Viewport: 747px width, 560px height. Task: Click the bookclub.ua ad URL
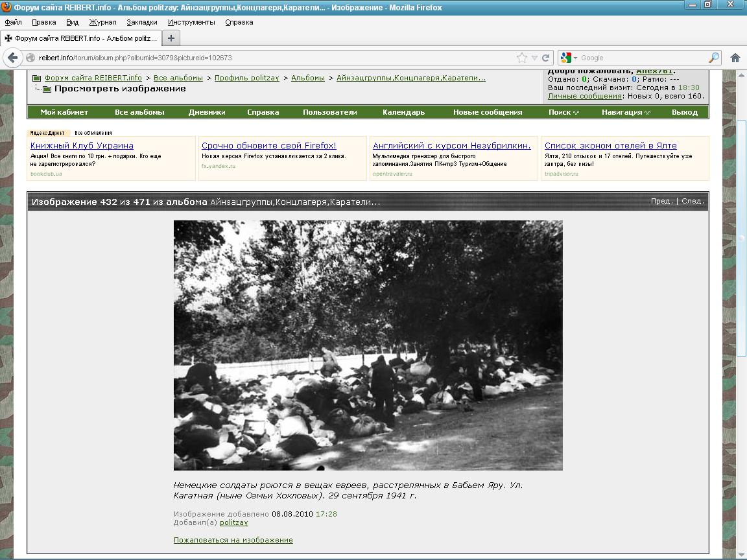(46, 174)
